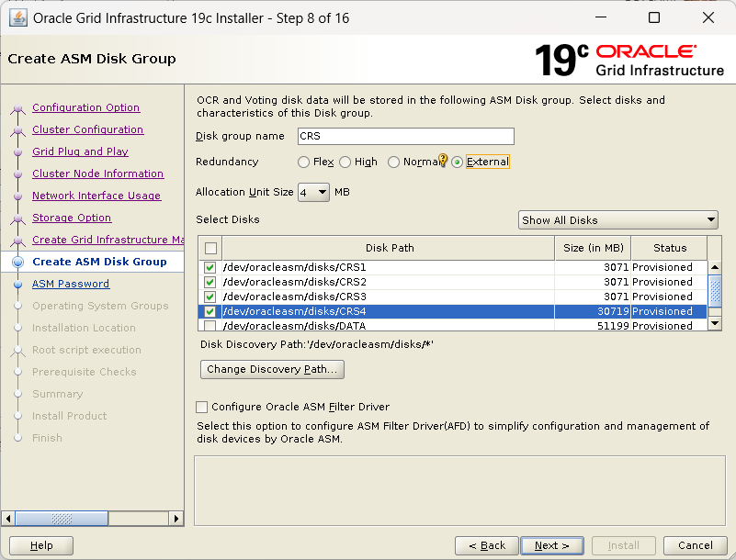The height and width of the screenshot is (560, 736).
Task: Select External redundancy option
Action: click(458, 162)
